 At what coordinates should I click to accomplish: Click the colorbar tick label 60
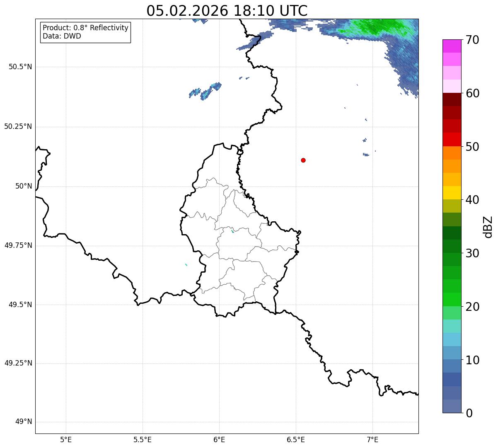tap(472, 93)
